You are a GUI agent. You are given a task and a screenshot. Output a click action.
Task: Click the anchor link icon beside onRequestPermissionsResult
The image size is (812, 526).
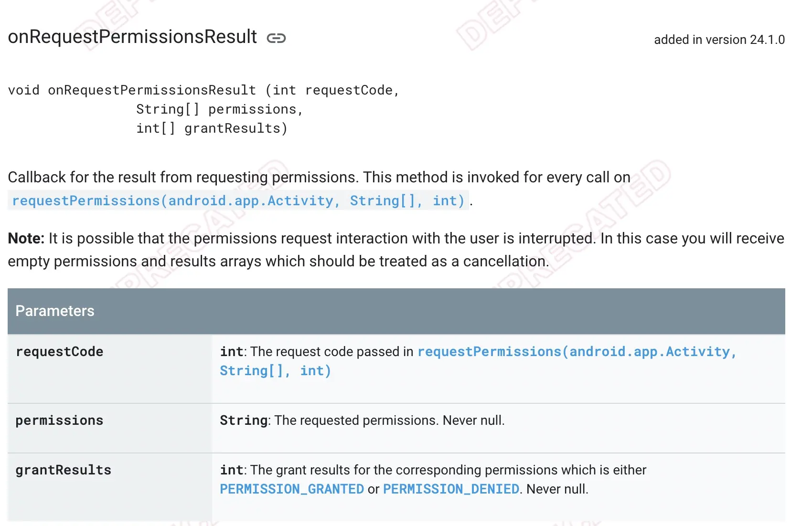tap(276, 38)
